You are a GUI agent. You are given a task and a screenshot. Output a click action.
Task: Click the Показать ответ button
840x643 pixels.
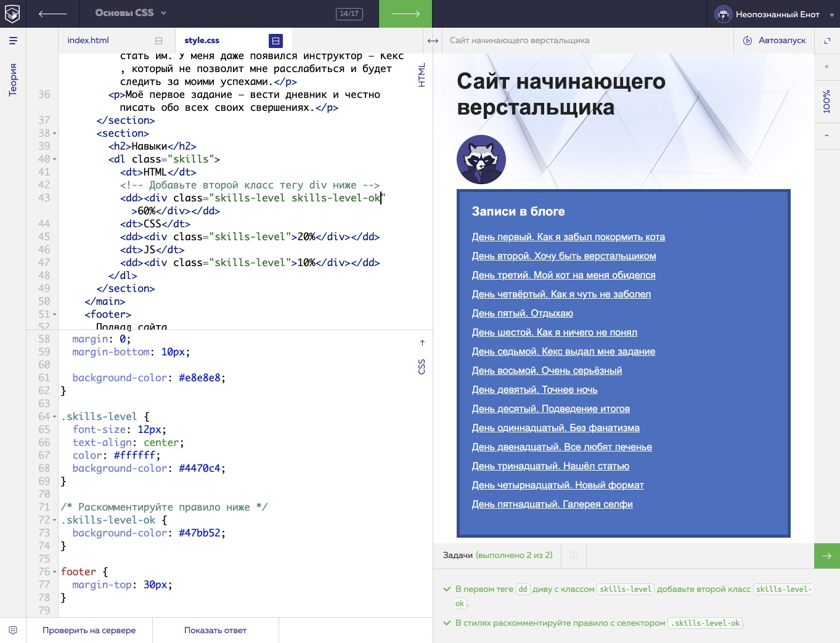215,630
